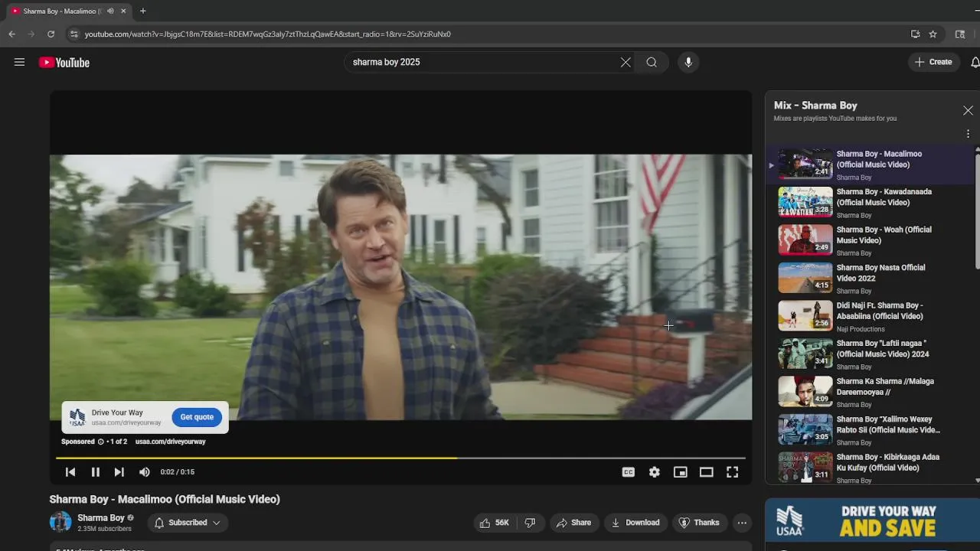Image resolution: width=980 pixels, height=551 pixels.
Task: Open Chrome side panel icon
Action: click(x=960, y=34)
